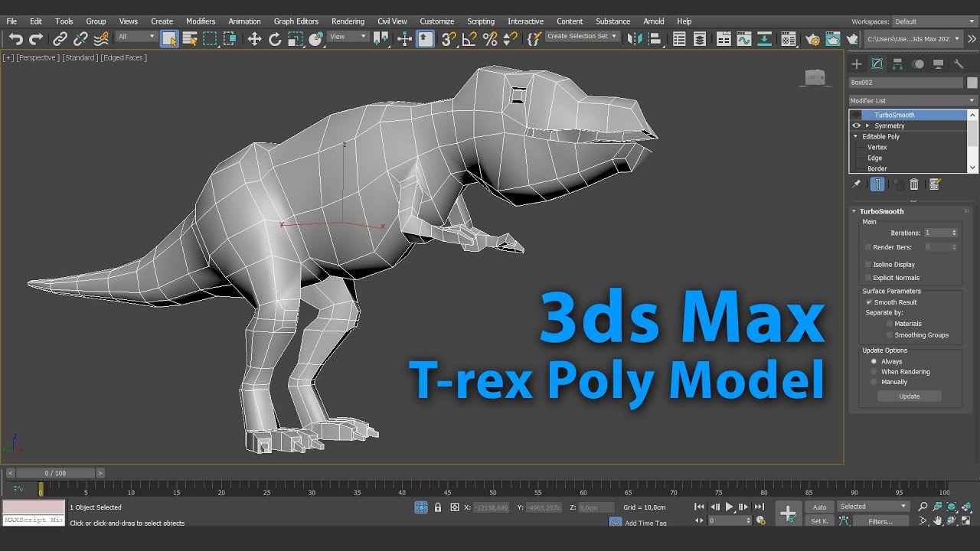Open the View reference coordinate dropdown
The width and height of the screenshot is (980, 551).
(348, 37)
